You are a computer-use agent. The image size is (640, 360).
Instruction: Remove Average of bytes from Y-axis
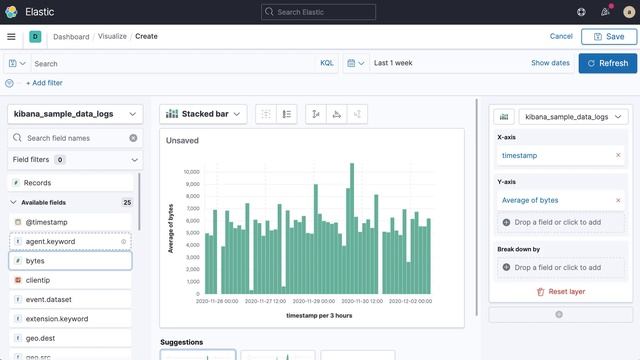[618, 200]
